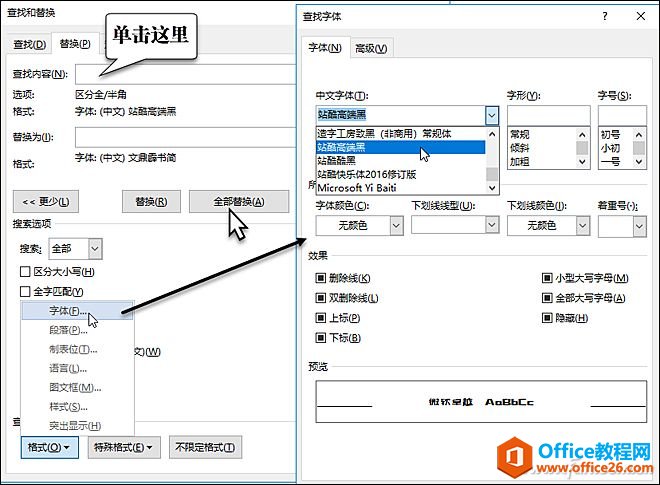660x485 pixels.
Task: Open the 搜索 全部 dropdown
Action: [95, 248]
